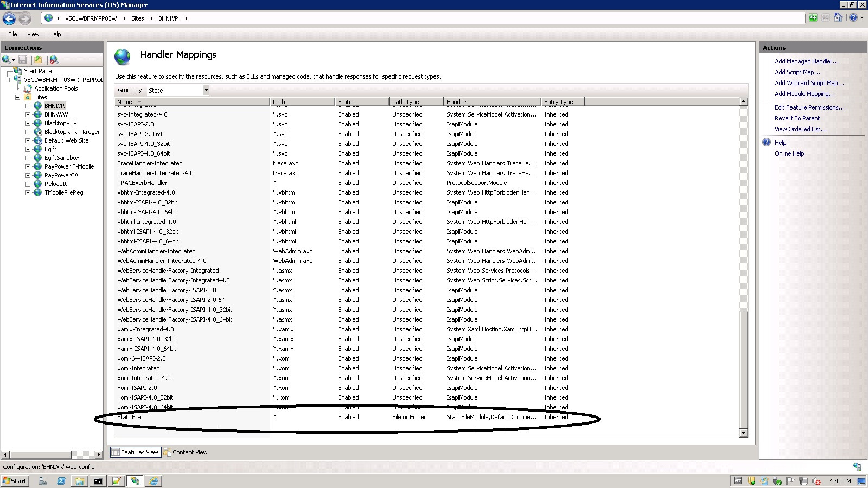This screenshot has width=868, height=488.
Task: Select the Start Page node
Action: point(37,71)
